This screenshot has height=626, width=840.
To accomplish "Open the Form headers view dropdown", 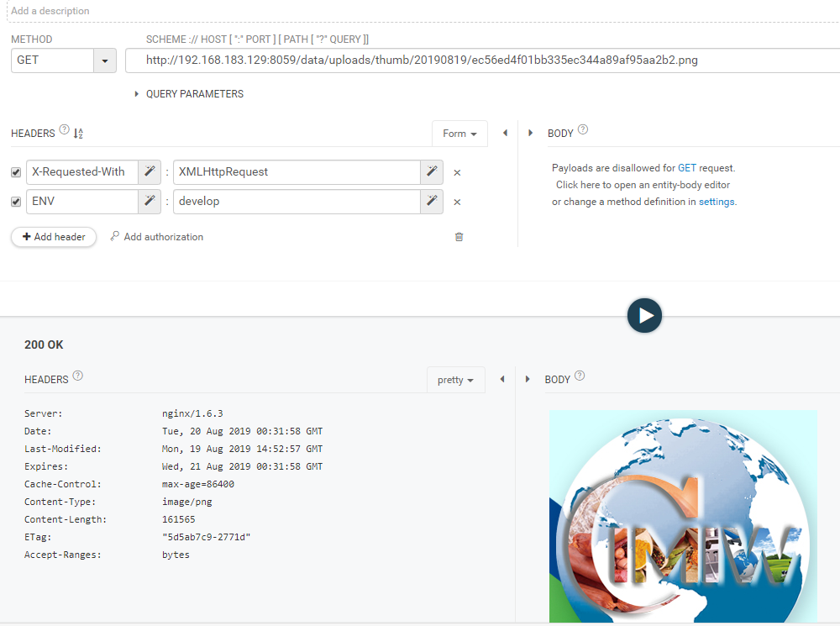I will tap(459, 134).
